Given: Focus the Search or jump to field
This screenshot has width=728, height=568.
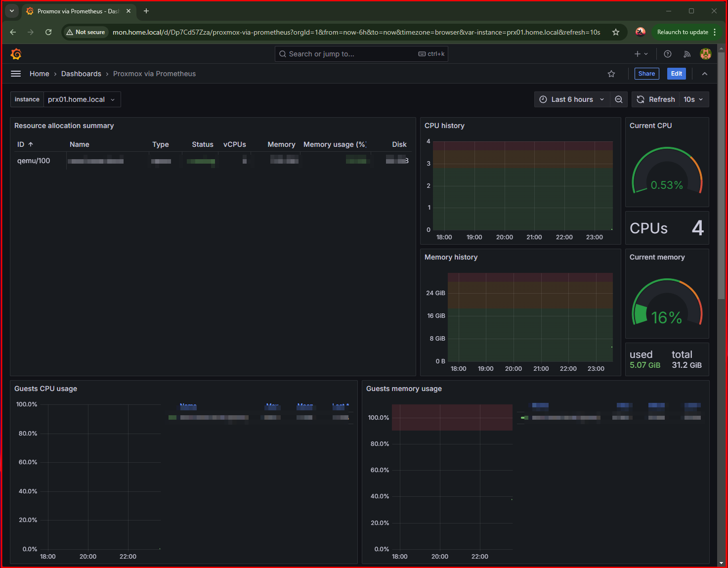Looking at the screenshot, I should click(x=361, y=54).
